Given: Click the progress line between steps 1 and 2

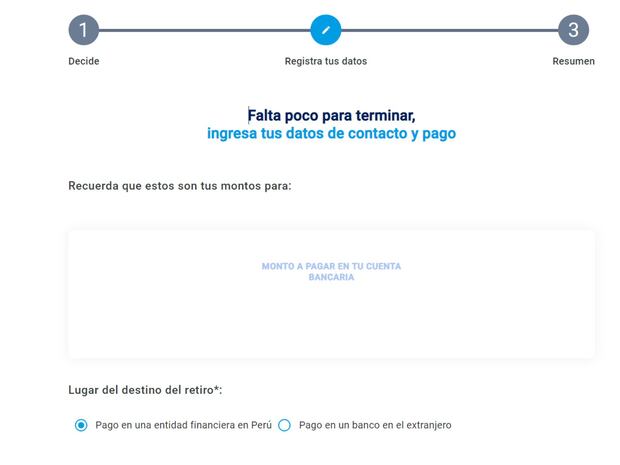Looking at the screenshot, I should (x=204, y=30).
